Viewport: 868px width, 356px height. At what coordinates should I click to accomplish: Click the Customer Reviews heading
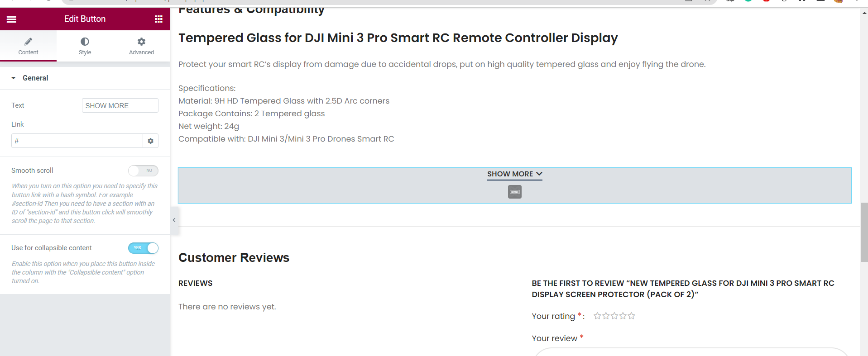click(234, 258)
